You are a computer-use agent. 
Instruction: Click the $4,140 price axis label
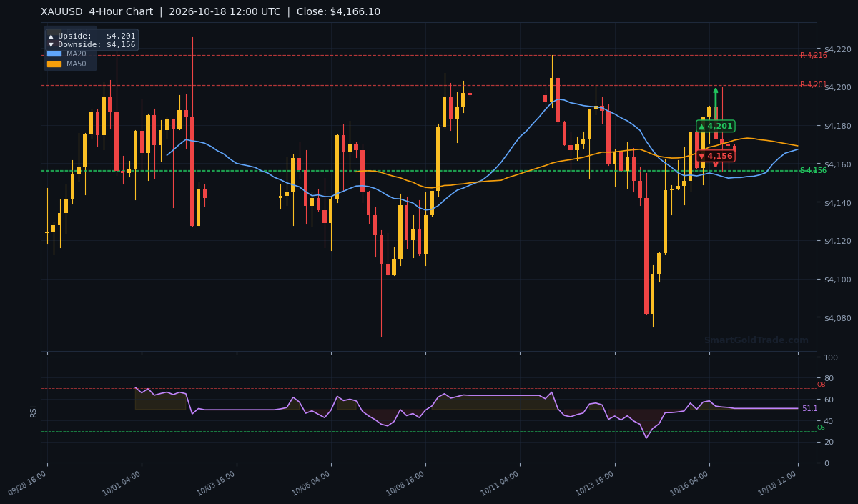837,203
